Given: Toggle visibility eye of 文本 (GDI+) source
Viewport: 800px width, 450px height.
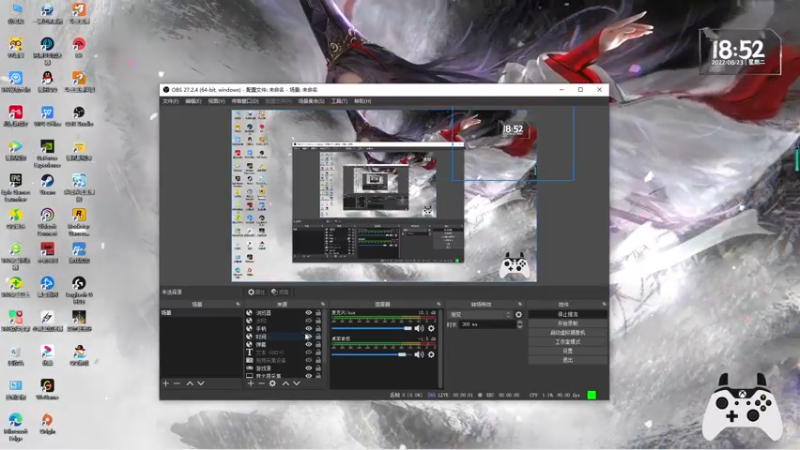Looking at the screenshot, I should click(309, 352).
